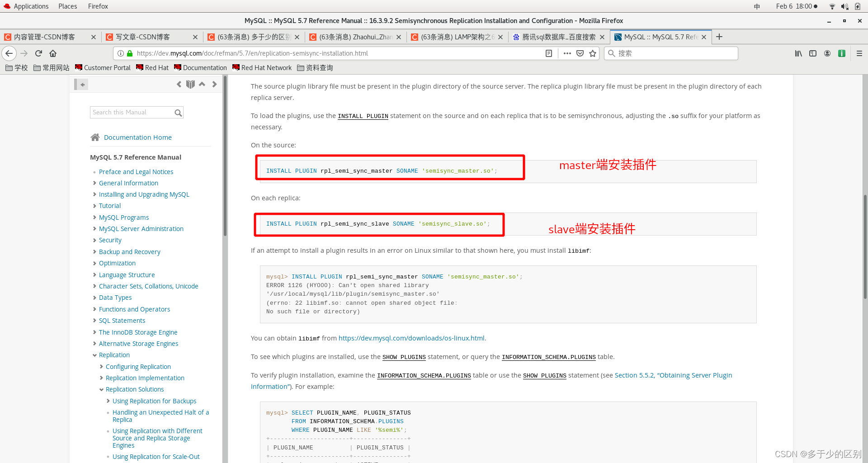868x463 pixels.
Task: Open Customer Portal bookmark
Action: pos(103,68)
